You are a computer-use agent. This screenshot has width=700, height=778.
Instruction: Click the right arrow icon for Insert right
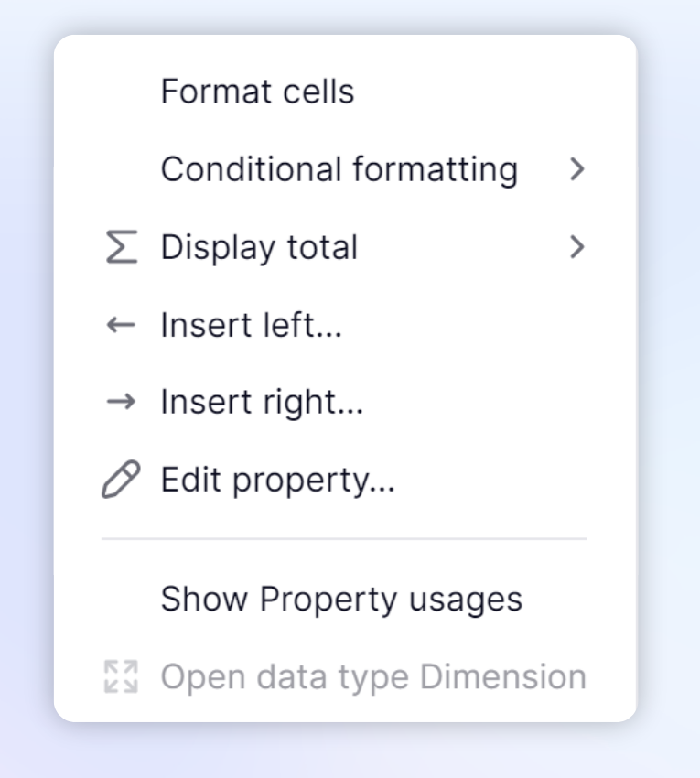point(121,402)
